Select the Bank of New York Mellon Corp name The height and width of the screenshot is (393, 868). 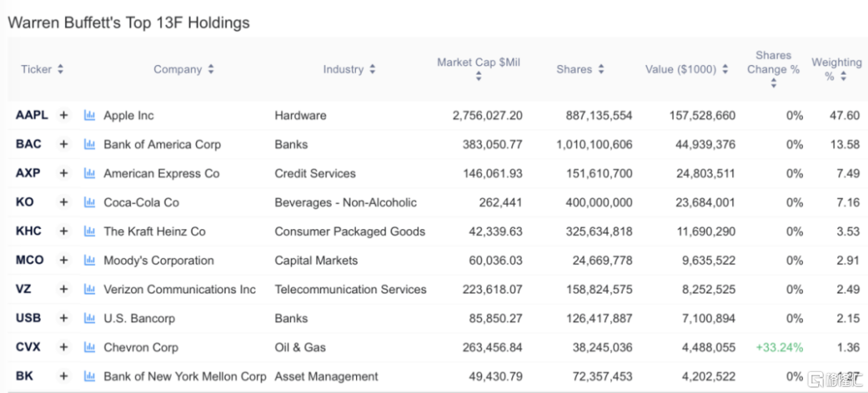coord(185,376)
